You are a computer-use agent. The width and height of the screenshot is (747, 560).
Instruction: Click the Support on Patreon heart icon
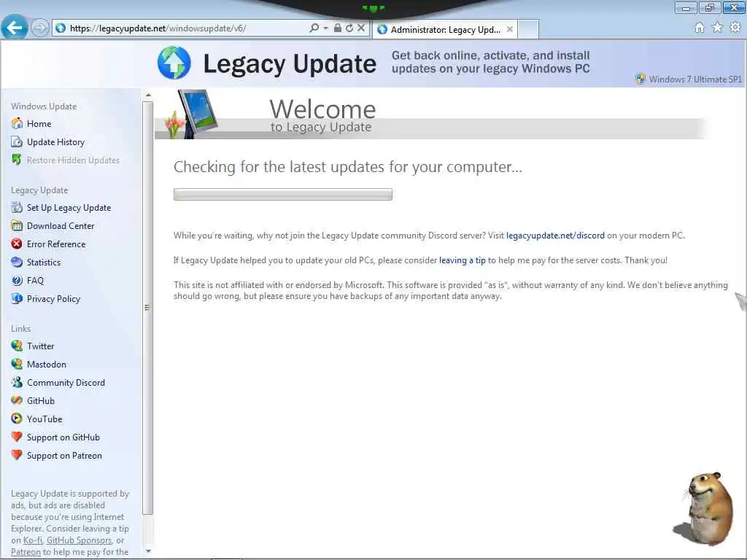pos(17,455)
